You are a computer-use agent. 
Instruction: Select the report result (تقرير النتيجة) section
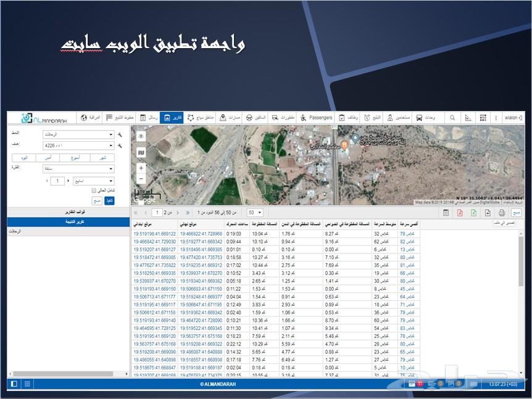tap(68, 222)
